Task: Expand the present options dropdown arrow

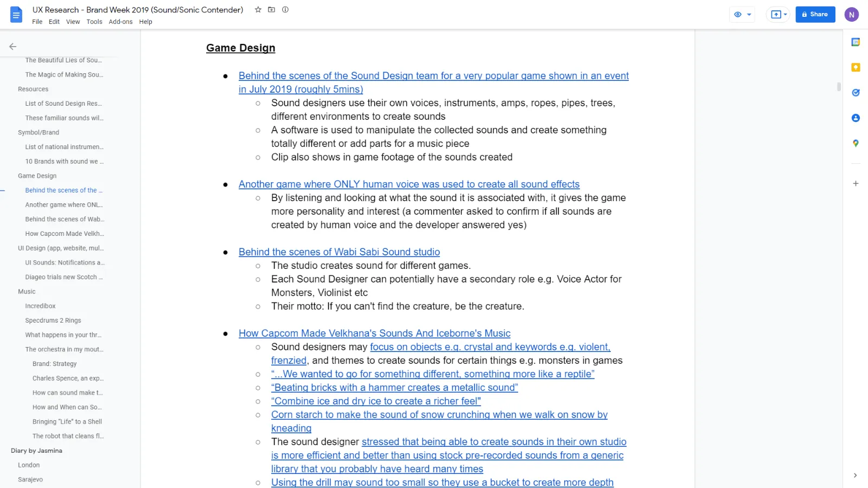Action: [x=785, y=15]
